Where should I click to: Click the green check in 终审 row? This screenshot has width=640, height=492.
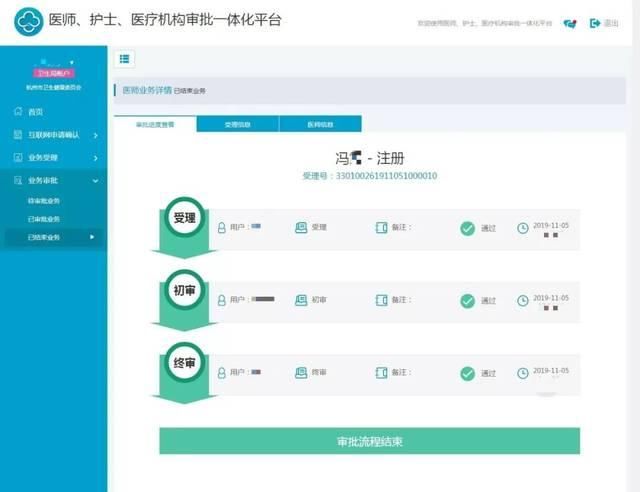coord(468,373)
